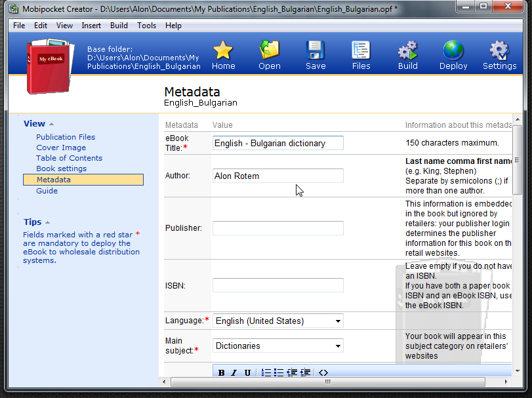532x398 pixels.
Task: Apply Bold formatting in description editor
Action: pyautogui.click(x=222, y=372)
